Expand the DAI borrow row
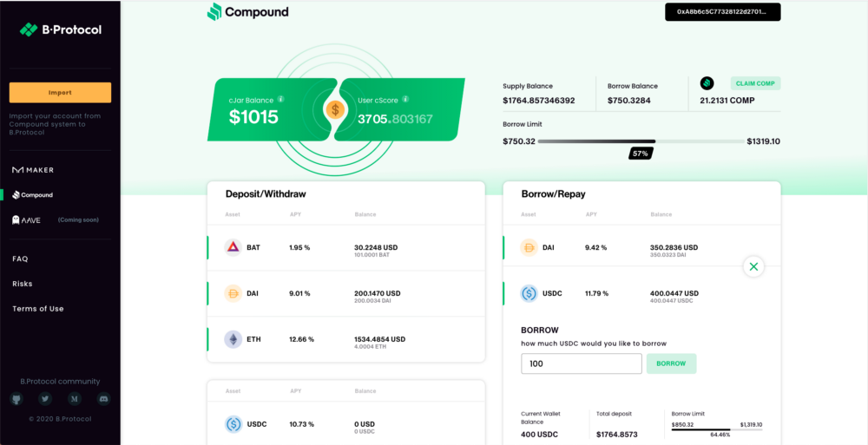This screenshot has width=868, height=445. coord(641,247)
